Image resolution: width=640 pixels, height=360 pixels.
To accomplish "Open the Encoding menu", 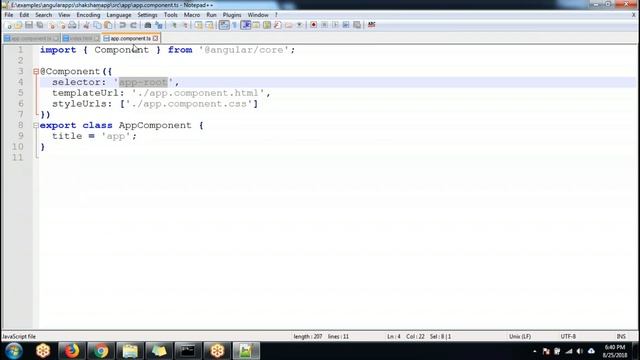I will click(88, 15).
